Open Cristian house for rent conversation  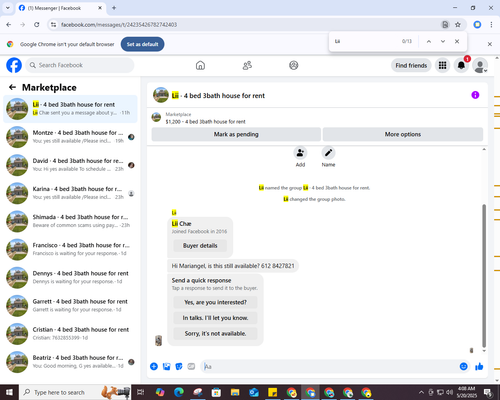tap(70, 334)
